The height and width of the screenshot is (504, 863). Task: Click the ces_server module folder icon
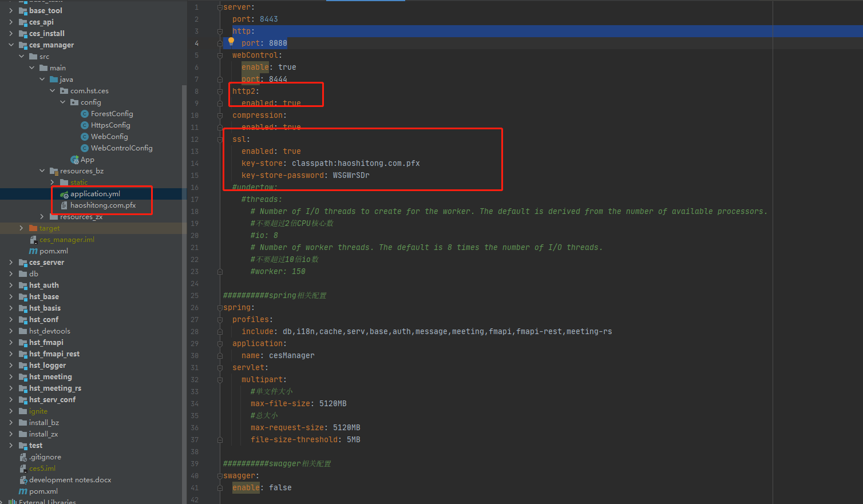[23, 263]
